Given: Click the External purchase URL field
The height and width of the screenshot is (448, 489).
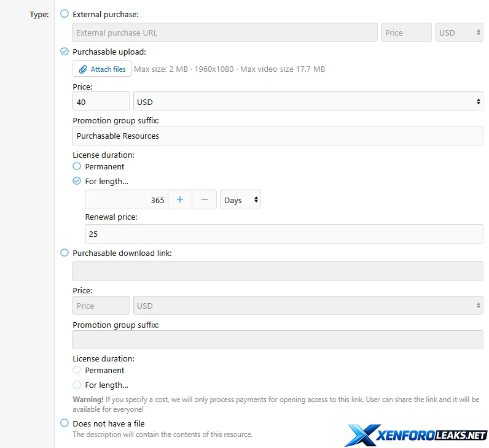Looking at the screenshot, I should pos(225,33).
